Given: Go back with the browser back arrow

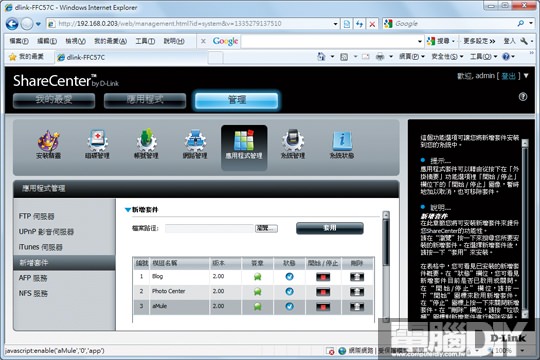Looking at the screenshot, I should pyautogui.click(x=12, y=24).
